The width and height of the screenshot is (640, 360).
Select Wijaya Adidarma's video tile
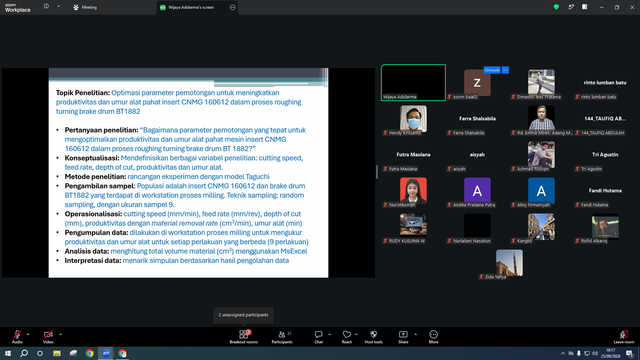(x=413, y=82)
